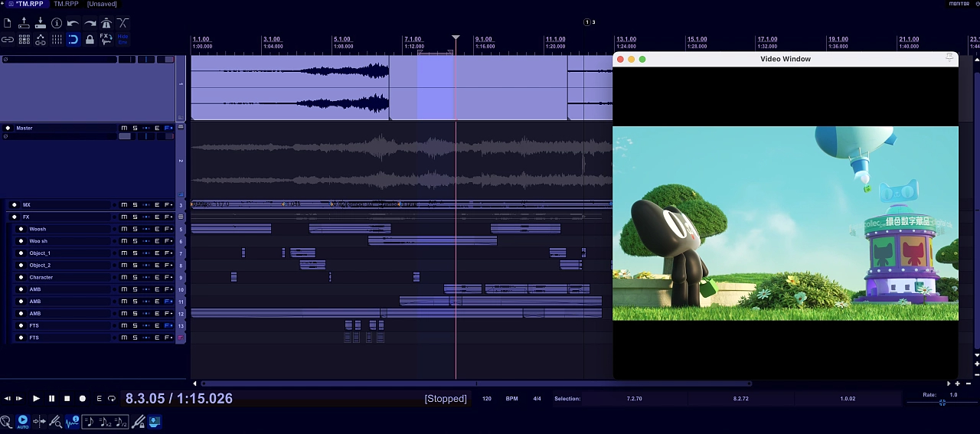Switch to the [Unsaved] project tab
Screen dimensions: 980x434
click(102, 4)
